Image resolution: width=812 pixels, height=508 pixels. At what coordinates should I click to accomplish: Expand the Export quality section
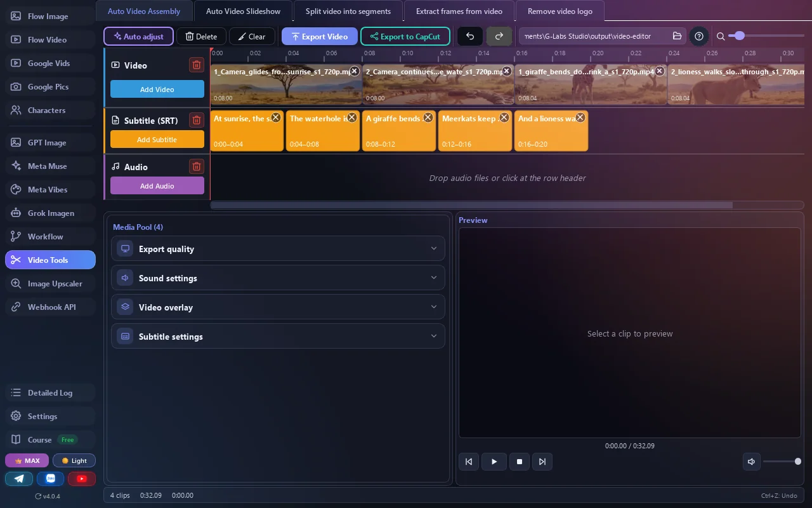pyautogui.click(x=278, y=249)
